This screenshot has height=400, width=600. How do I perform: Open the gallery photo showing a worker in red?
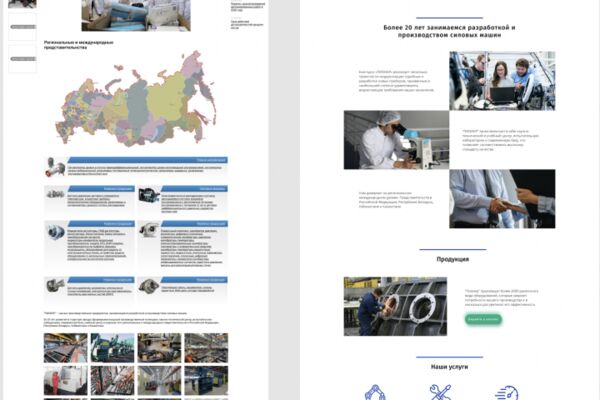[65, 380]
